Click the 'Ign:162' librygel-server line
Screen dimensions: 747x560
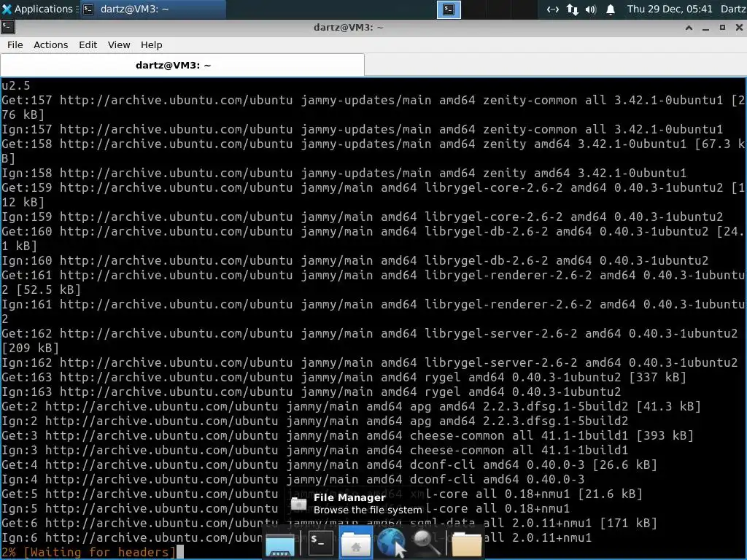click(x=370, y=363)
